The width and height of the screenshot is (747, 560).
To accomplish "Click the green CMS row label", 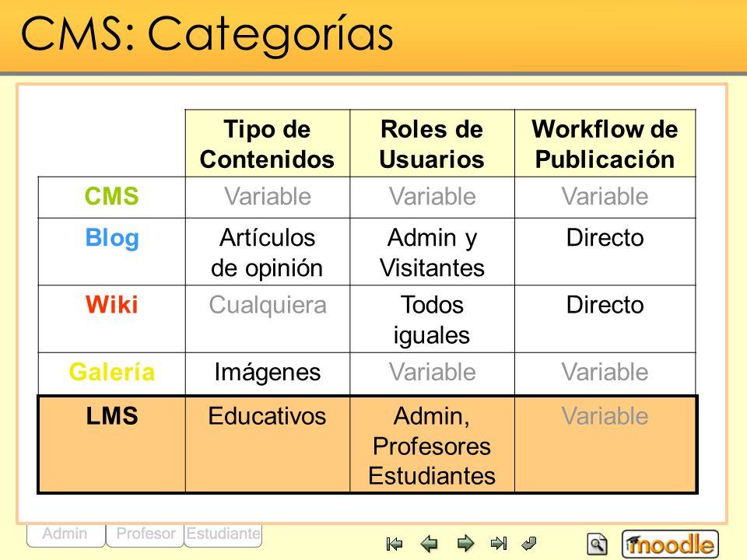I will pos(111,196).
